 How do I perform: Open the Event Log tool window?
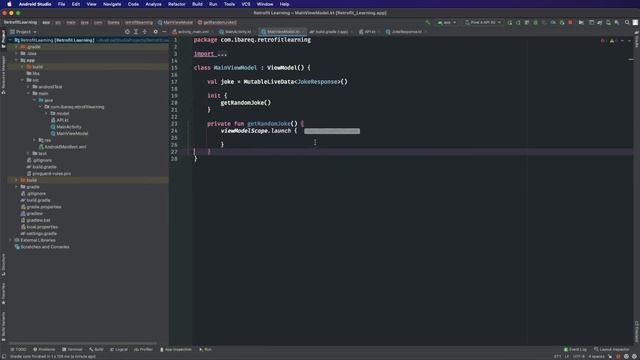coord(575,349)
